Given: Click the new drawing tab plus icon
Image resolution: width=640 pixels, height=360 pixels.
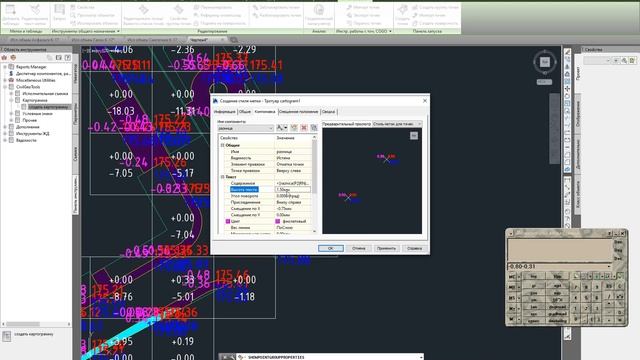Looking at the screenshot, I should coord(234,40).
